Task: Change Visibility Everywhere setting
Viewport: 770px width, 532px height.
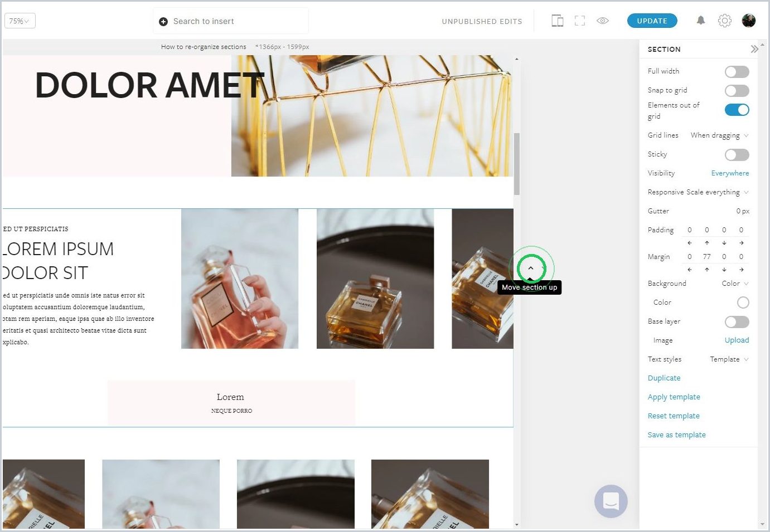Action: pyautogui.click(x=730, y=173)
